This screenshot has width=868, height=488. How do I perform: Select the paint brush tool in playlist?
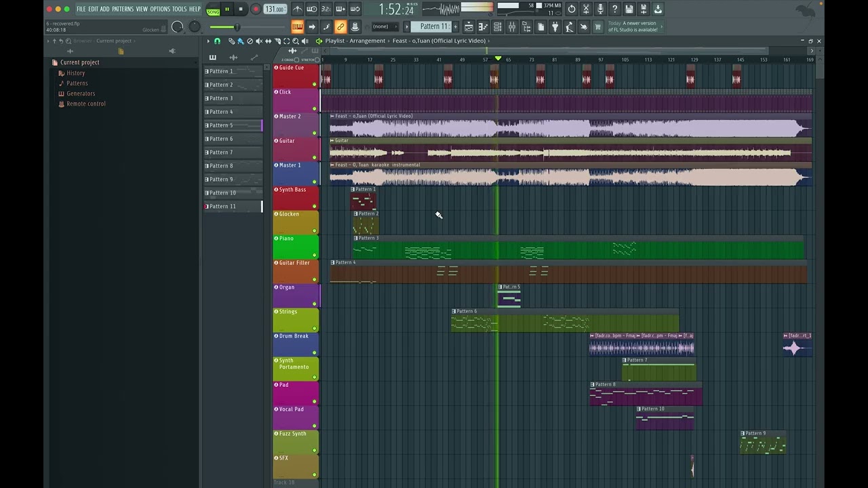pyautogui.click(x=241, y=41)
